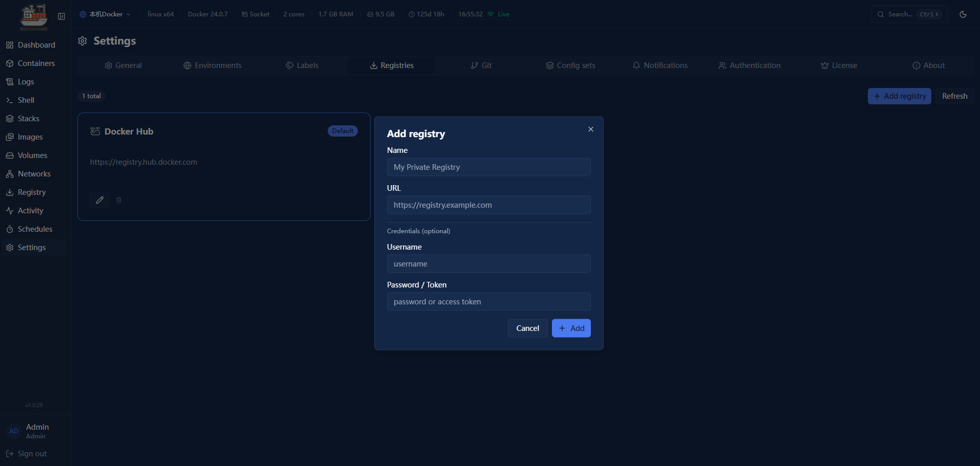Screen dimensions: 980x466
Task: Focus the registry Name field
Action: 489,167
